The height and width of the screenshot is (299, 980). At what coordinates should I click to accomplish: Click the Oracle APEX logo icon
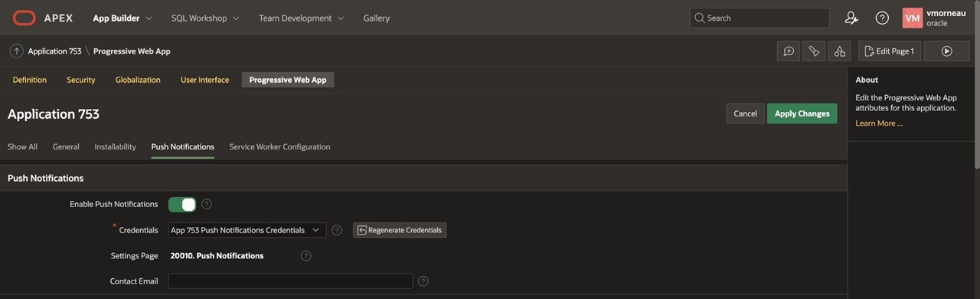(x=24, y=18)
